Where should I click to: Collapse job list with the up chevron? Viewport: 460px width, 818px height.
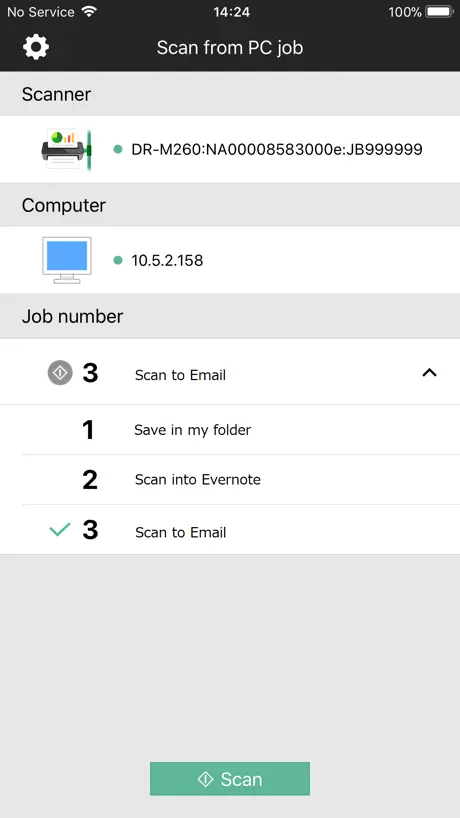pyautogui.click(x=429, y=372)
